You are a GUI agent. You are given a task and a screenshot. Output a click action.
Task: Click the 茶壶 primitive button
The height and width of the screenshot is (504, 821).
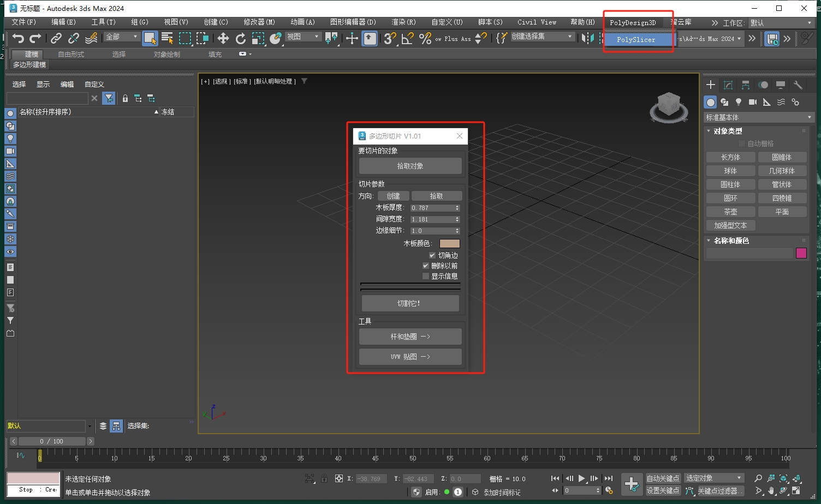tap(730, 211)
